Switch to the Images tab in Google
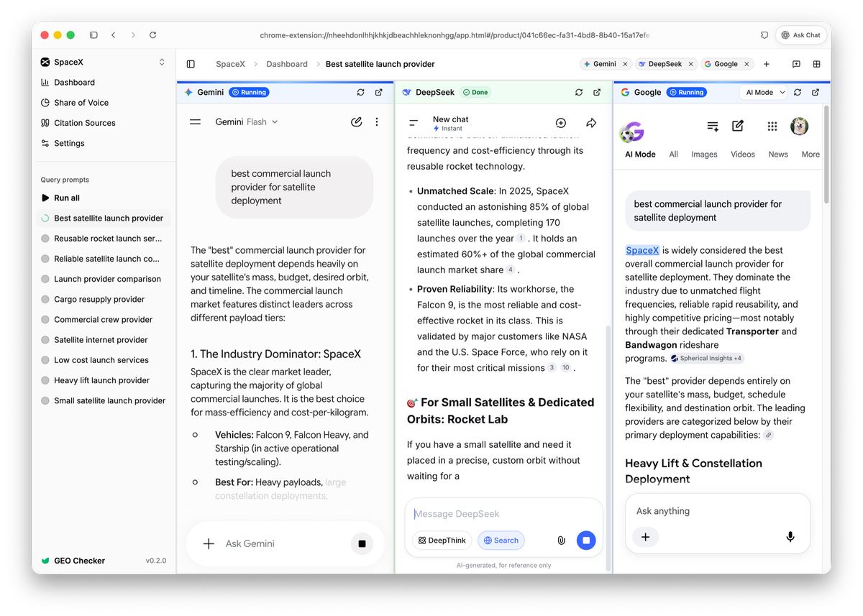The width and height of the screenshot is (863, 616). (704, 155)
